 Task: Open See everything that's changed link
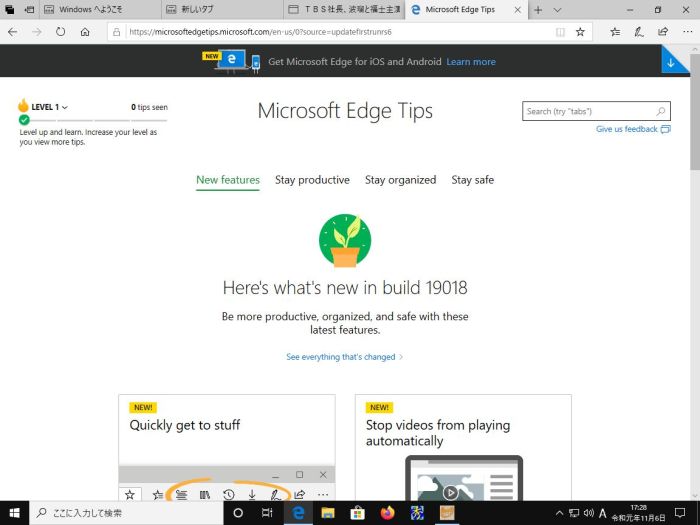(344, 357)
